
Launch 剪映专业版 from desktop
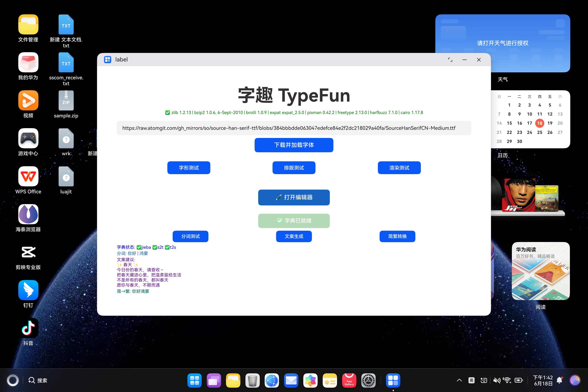tap(28, 252)
